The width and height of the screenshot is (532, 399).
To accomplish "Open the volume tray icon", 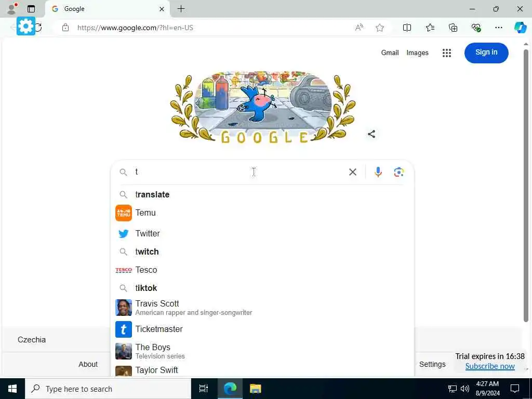I will click(x=465, y=389).
